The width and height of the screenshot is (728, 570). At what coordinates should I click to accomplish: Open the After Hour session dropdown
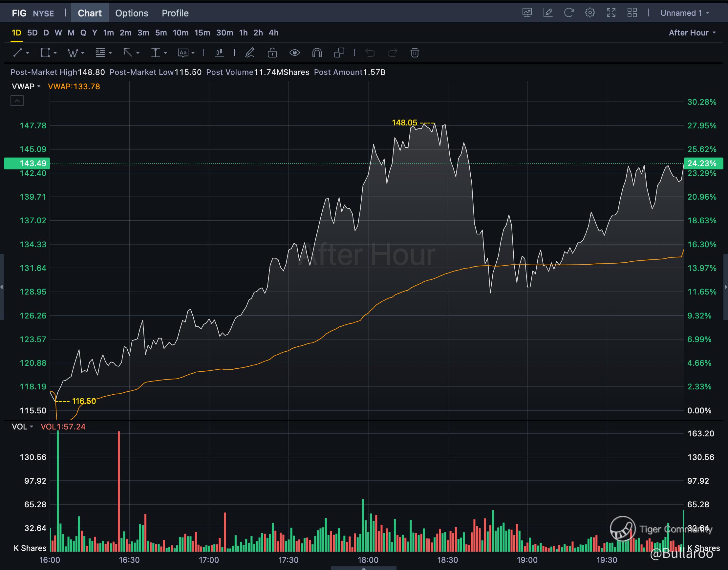tap(692, 33)
